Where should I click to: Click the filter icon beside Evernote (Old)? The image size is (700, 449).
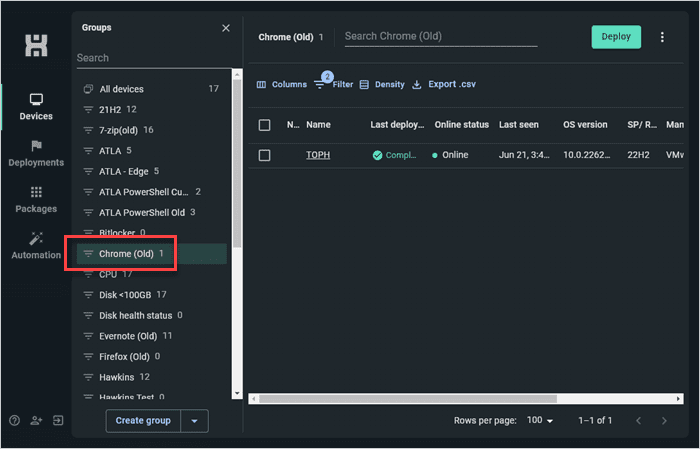[x=88, y=336]
